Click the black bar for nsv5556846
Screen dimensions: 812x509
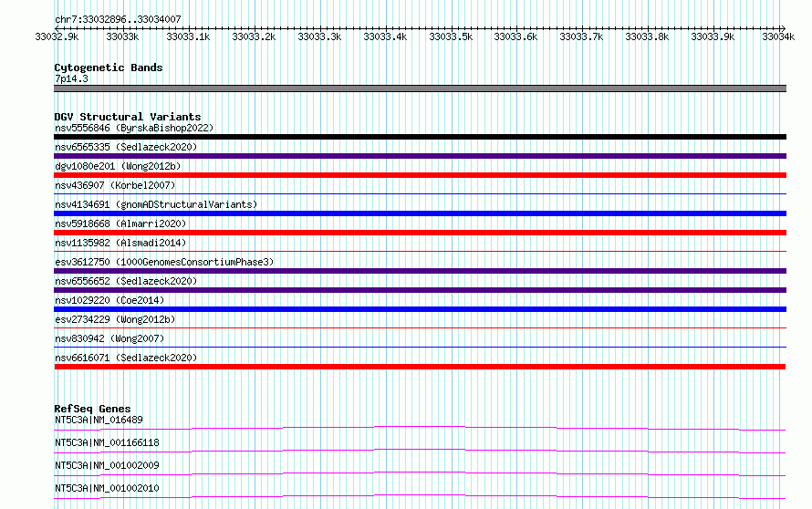(420, 137)
